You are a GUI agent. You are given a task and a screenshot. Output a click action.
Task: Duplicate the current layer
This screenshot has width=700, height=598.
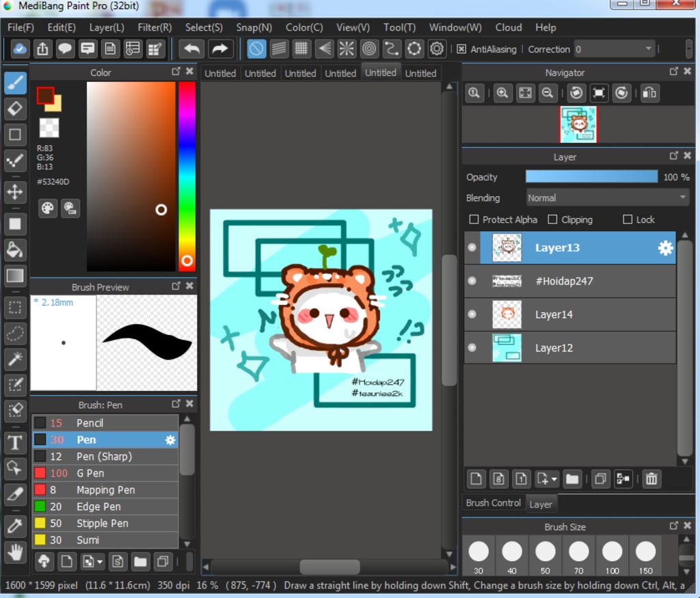pyautogui.click(x=600, y=479)
